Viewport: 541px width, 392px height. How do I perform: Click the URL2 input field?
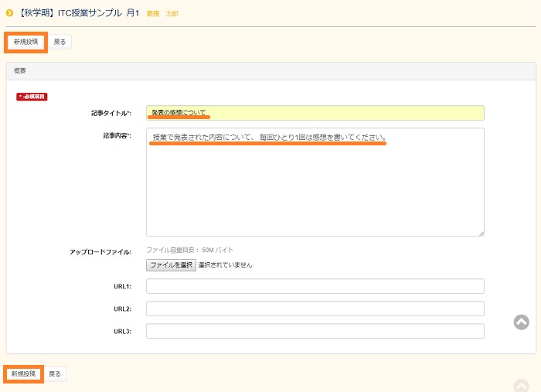[x=315, y=308]
